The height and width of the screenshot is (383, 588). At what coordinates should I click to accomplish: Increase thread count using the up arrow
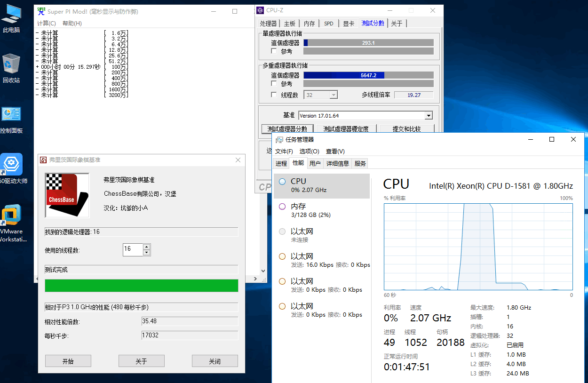point(147,247)
